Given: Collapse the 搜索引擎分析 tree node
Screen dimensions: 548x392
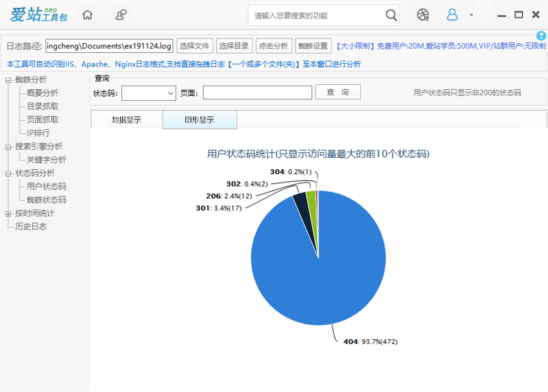Looking at the screenshot, I should [x=8, y=147].
